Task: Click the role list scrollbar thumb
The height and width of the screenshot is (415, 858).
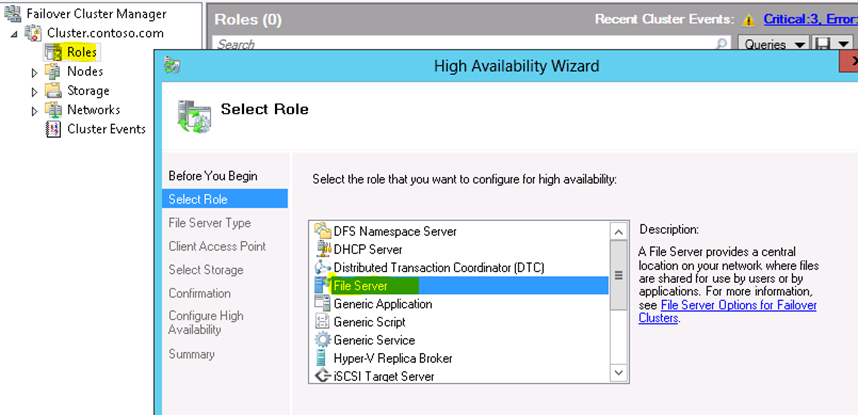Action: pyautogui.click(x=618, y=275)
